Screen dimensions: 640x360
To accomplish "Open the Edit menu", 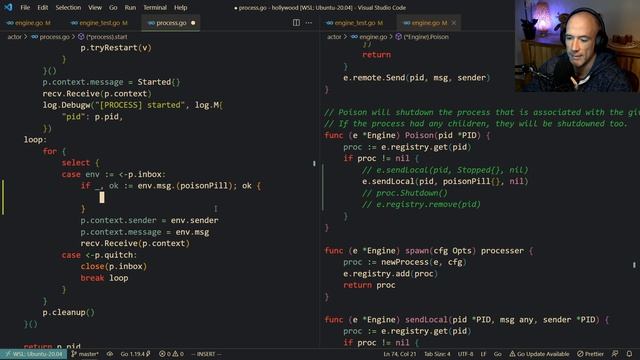I will click(x=42, y=7).
